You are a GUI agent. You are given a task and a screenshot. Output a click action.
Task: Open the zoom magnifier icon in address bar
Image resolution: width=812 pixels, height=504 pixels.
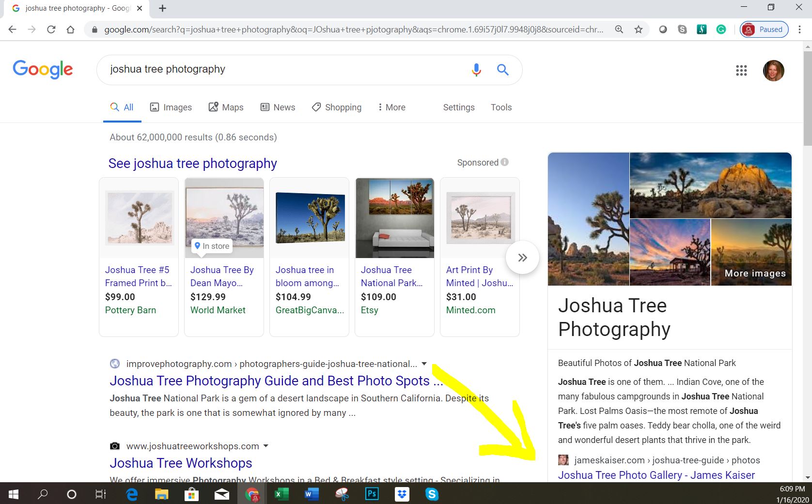619,30
